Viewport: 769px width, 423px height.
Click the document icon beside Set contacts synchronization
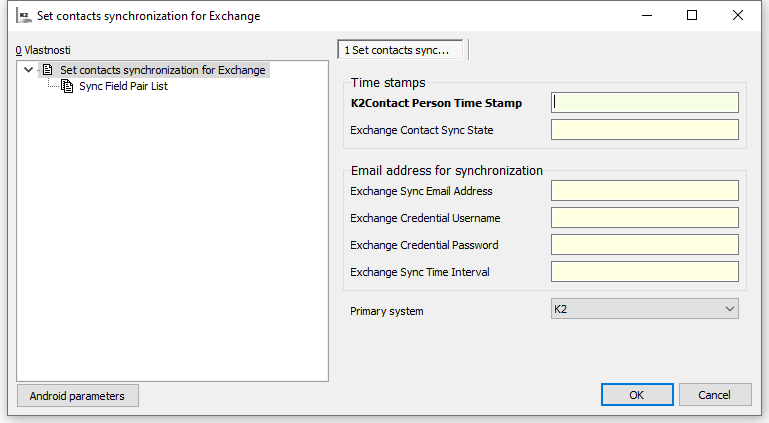(x=47, y=71)
